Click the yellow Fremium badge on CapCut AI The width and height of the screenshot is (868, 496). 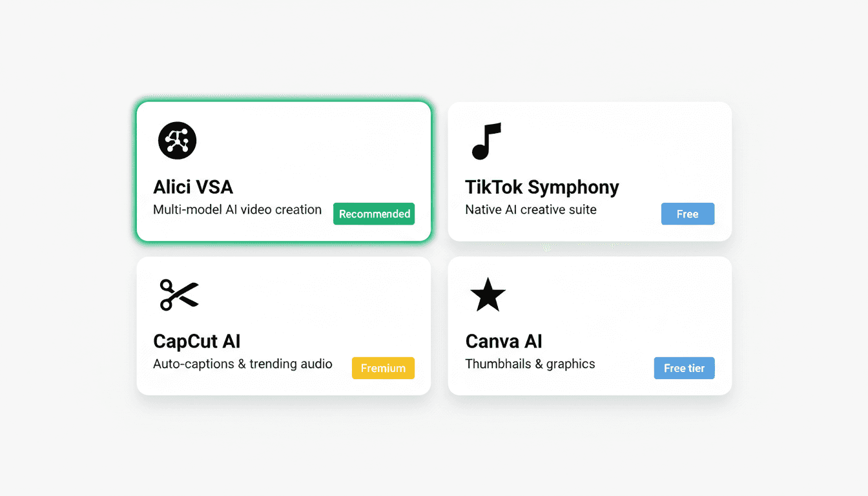point(383,367)
